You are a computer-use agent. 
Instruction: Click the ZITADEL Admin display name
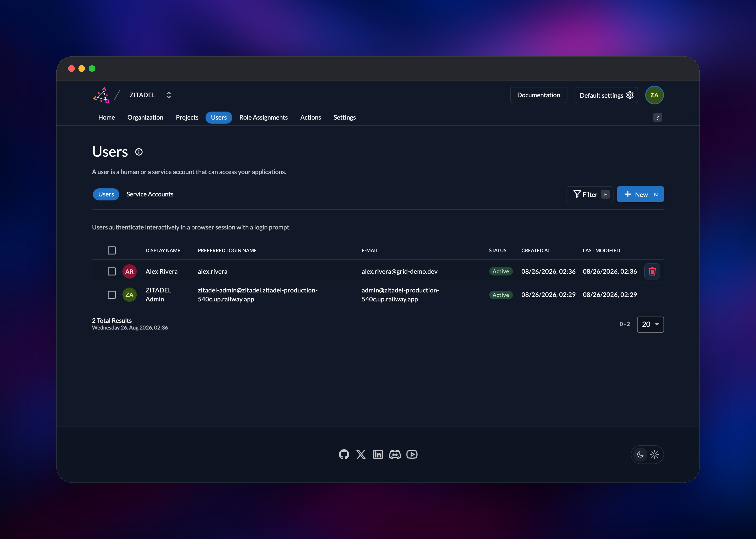point(158,295)
